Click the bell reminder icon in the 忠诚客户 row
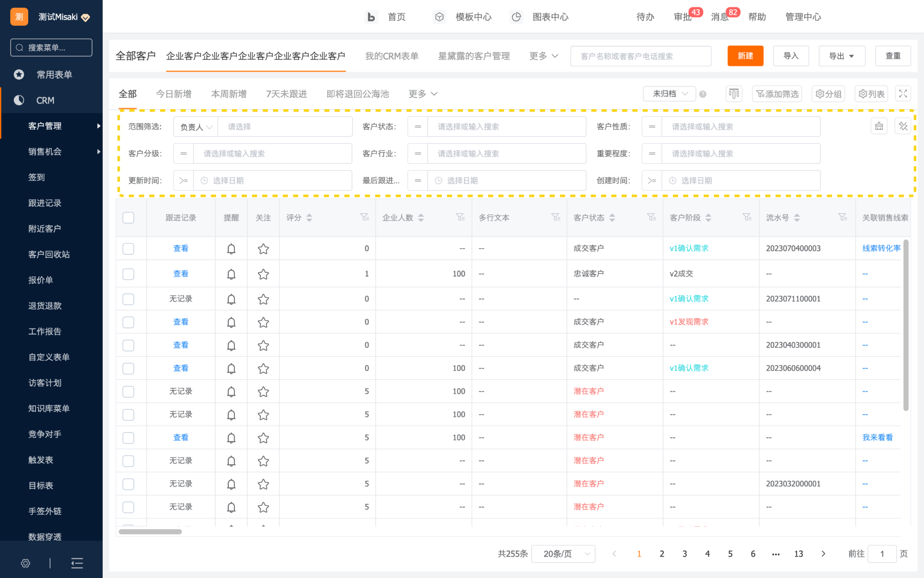 click(x=231, y=274)
